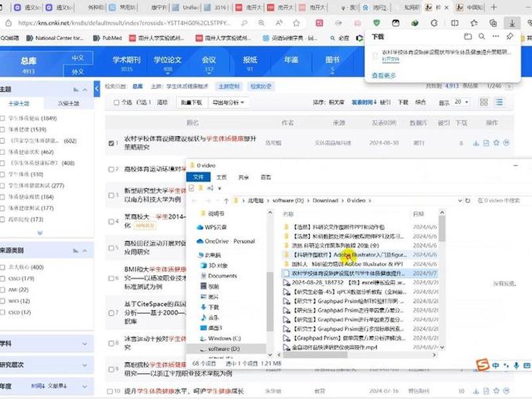Check result 2 checkbox
This screenshot has height=399, width=532.
(x=111, y=169)
